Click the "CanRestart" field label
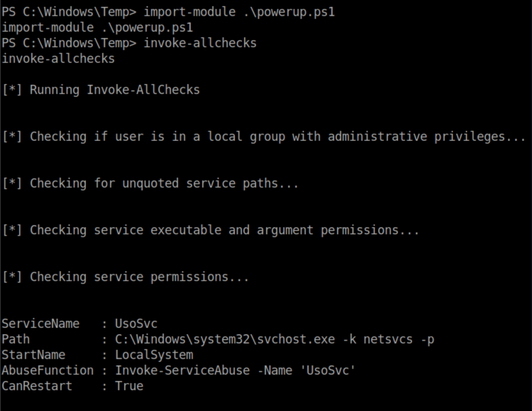Image resolution: width=532 pixels, height=411 pixels. pos(36,386)
